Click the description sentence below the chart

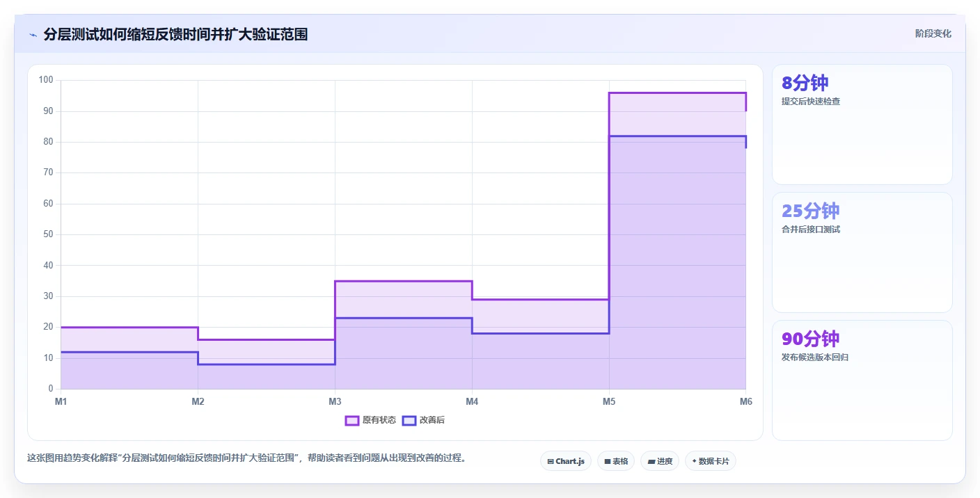pos(246,458)
